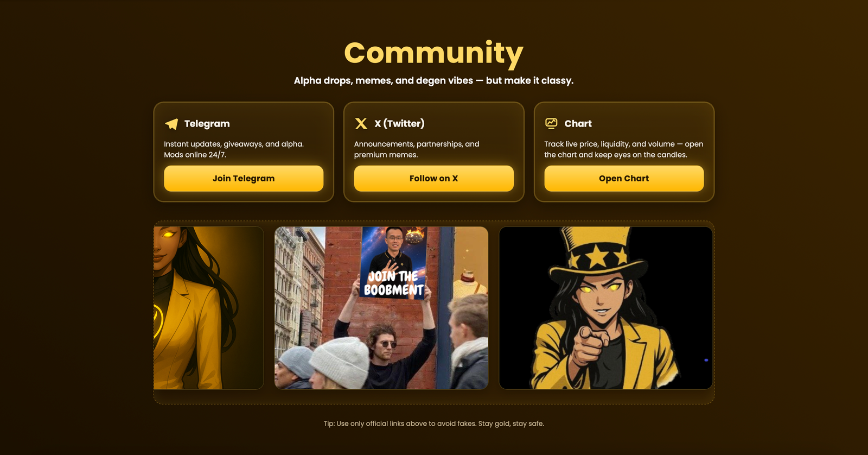Click the Telegram description about mods online
The image size is (868, 455).
coord(234,149)
